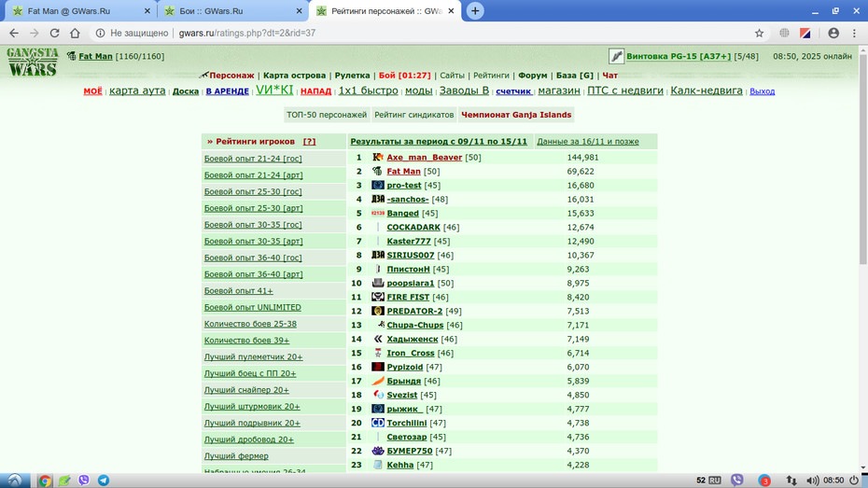
Task: Click the Лучший снайпер 20+ rating link
Action: point(246,389)
